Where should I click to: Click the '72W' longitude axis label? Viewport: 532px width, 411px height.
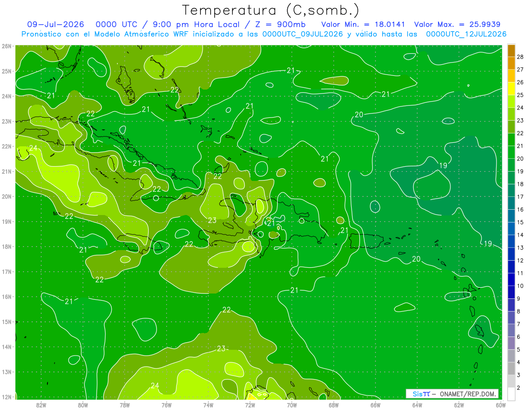click(x=250, y=405)
